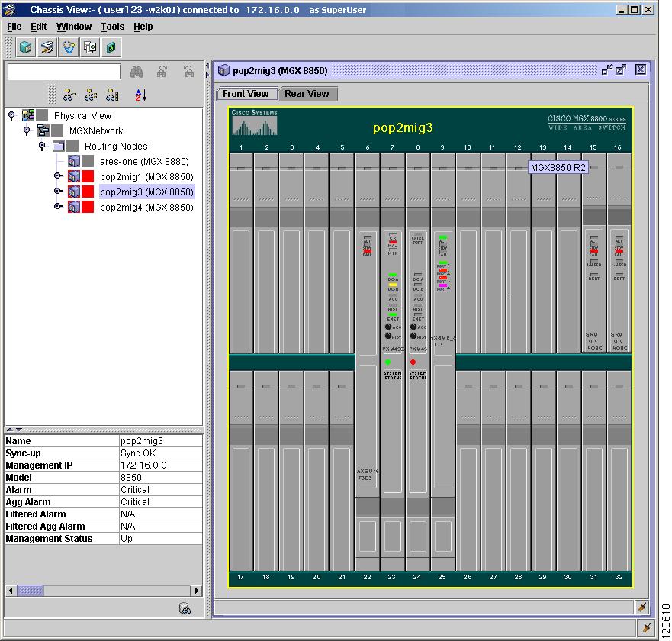Click the disk-and-pencil configuration toolbar icon
This screenshot has width=672, height=641.
click(47, 47)
